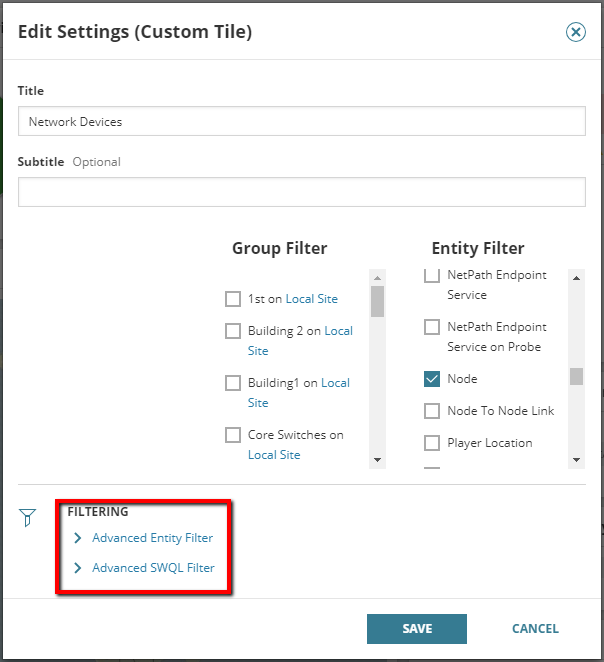Uncheck the Node entity checkbox
Screen dimensions: 604x662
(x=432, y=379)
